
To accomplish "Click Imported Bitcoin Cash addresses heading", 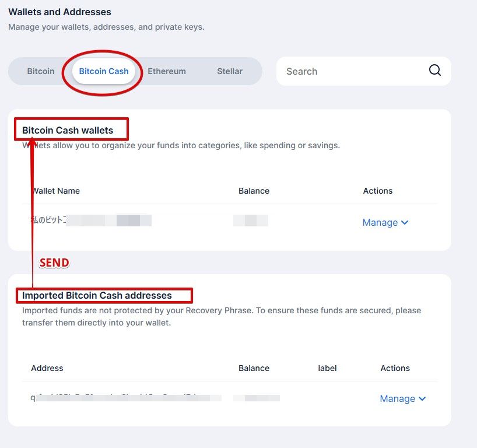I will [x=97, y=296].
